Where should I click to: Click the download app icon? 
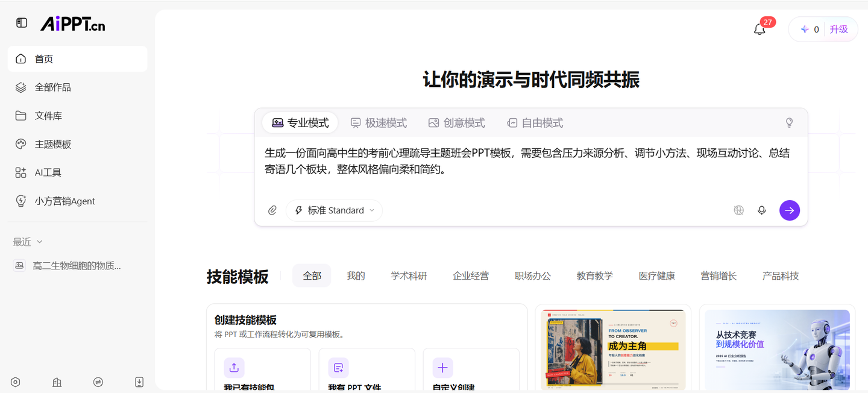[x=139, y=382]
